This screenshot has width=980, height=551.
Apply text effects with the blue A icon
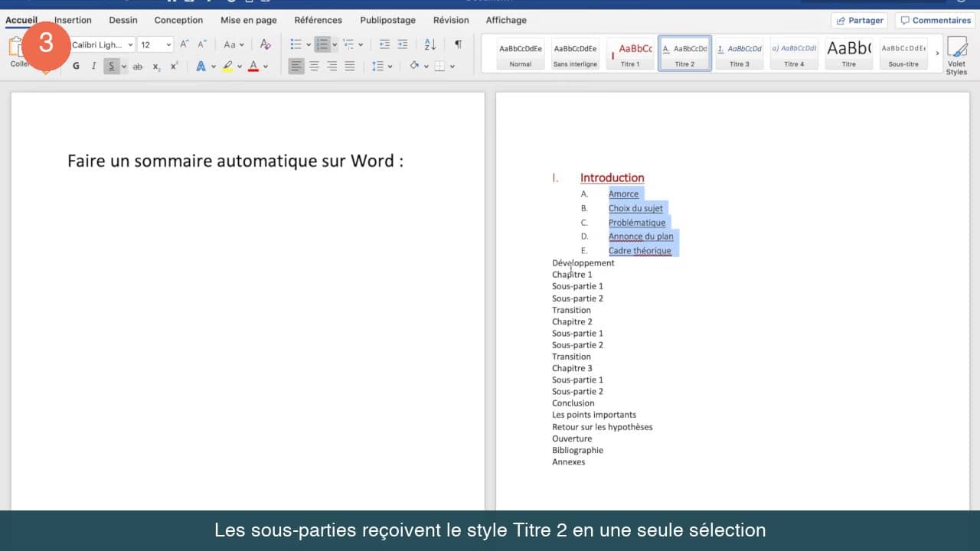click(x=201, y=67)
